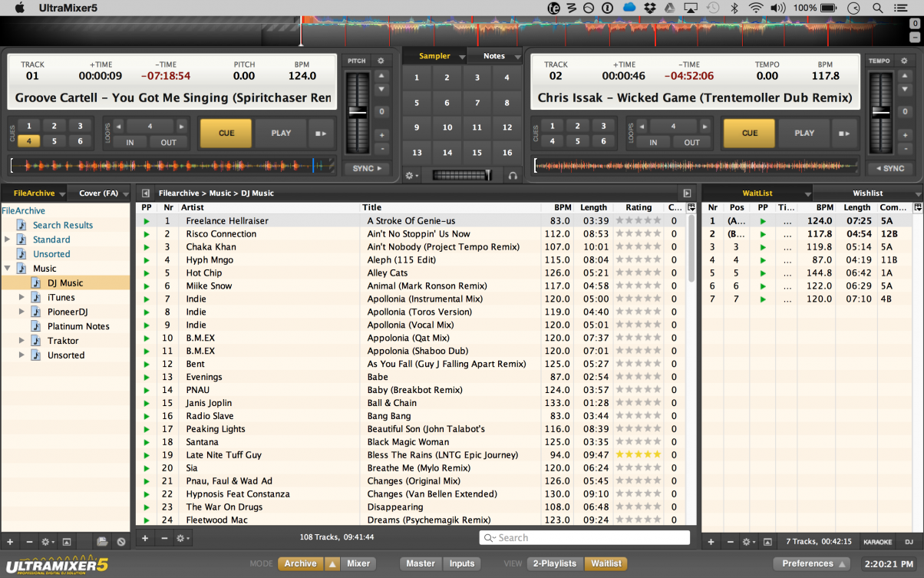Nudge left deck pitch up arrow
Viewport: 924px width, 578px height.
click(x=381, y=76)
